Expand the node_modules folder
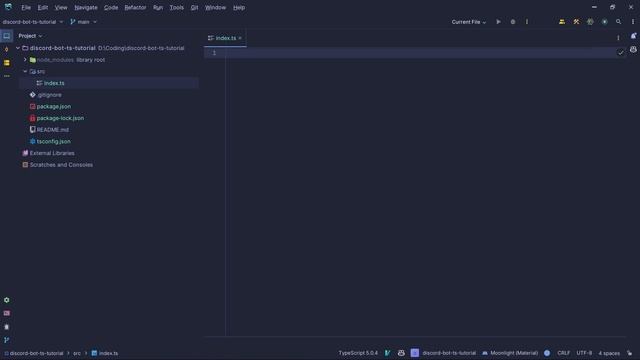 coord(25,60)
